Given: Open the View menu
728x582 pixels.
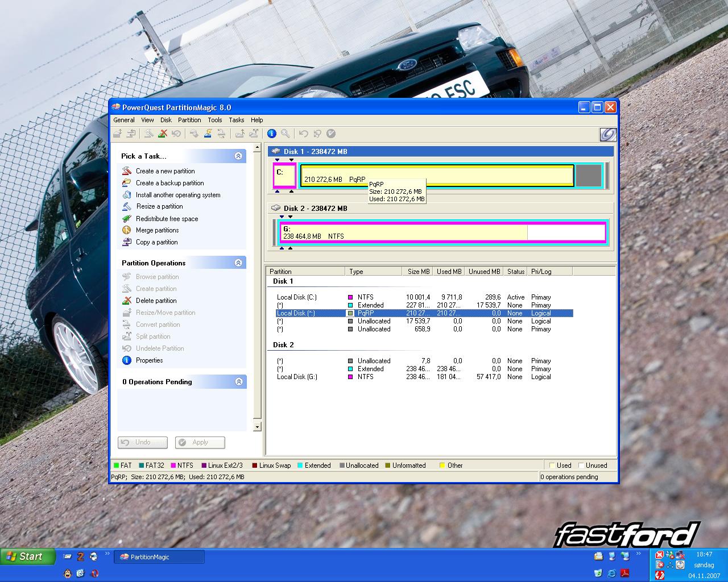Looking at the screenshot, I should pyautogui.click(x=147, y=120).
